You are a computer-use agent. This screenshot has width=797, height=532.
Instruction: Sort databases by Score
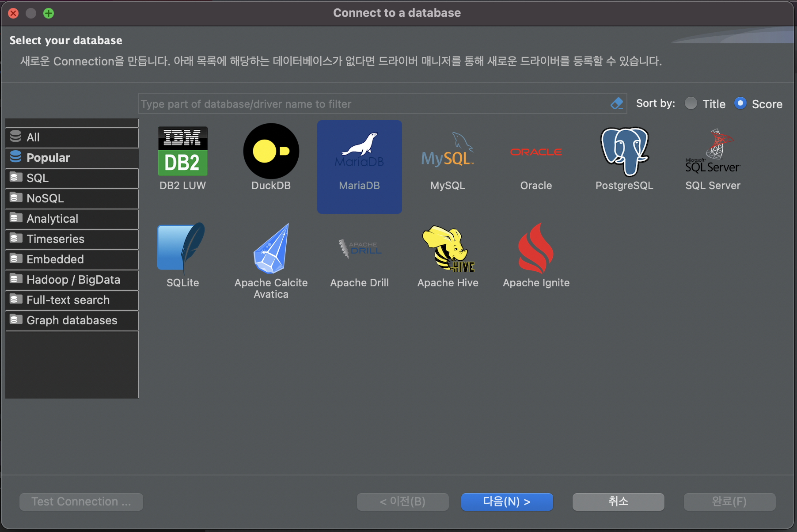(740, 103)
